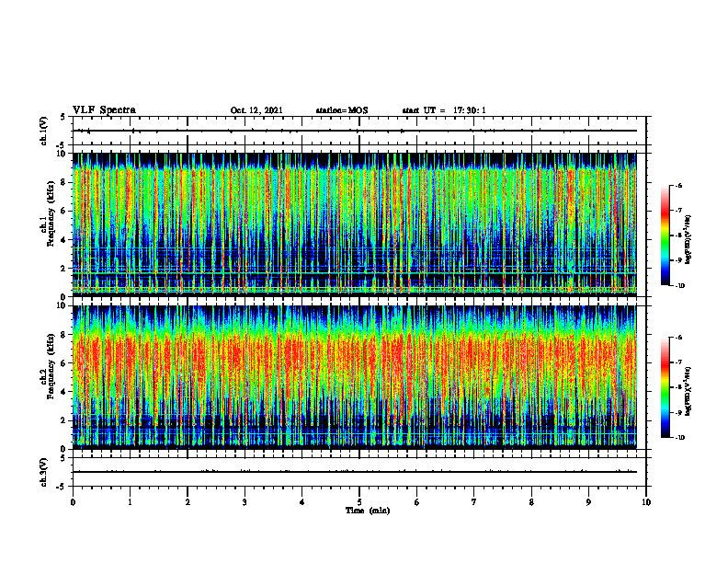Click the "-10" value on ch.2 color bar

(679, 438)
